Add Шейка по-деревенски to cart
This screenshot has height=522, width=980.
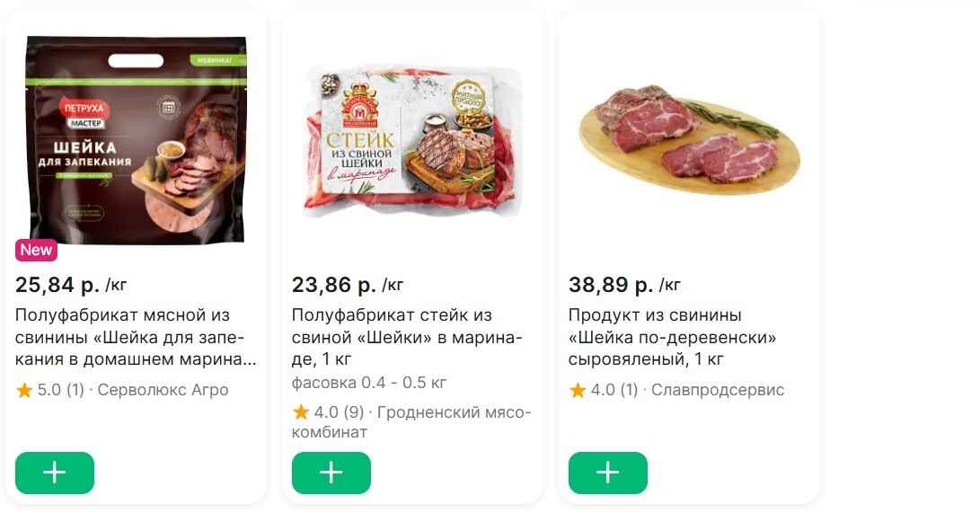point(608,473)
